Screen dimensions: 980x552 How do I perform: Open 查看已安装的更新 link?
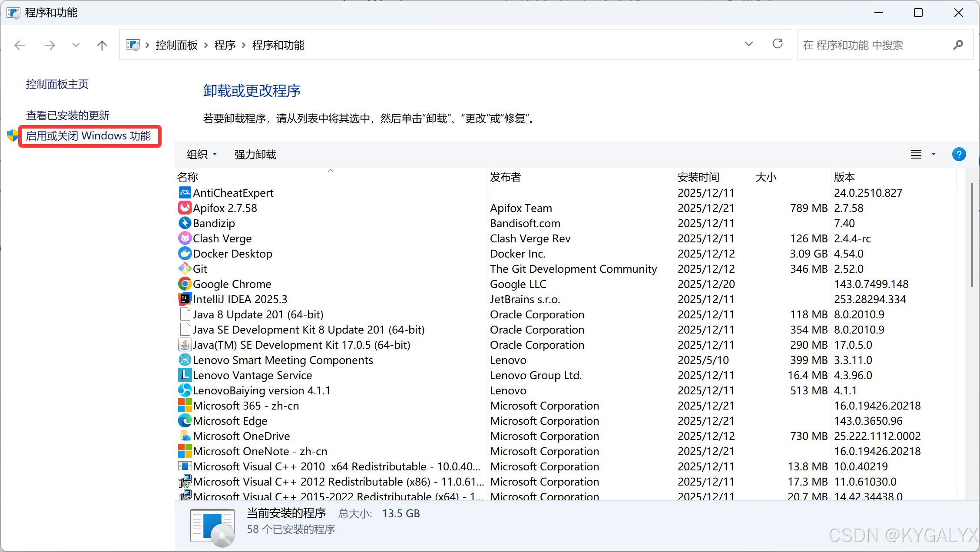pyautogui.click(x=68, y=116)
